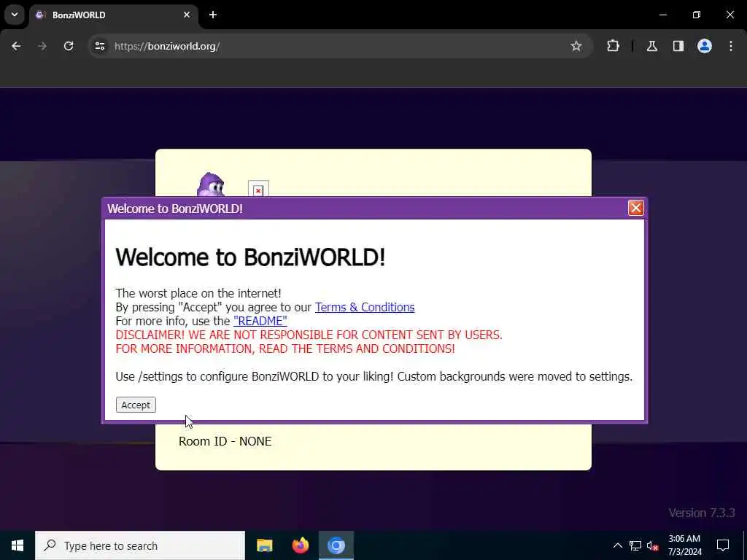
Task: Bookmark this page with the star icon
Action: 576,46
